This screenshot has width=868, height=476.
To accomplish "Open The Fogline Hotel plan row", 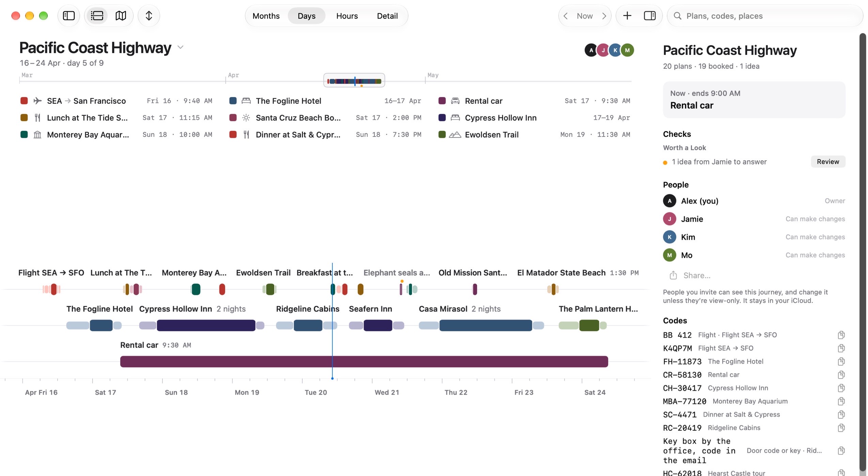I will (325, 101).
